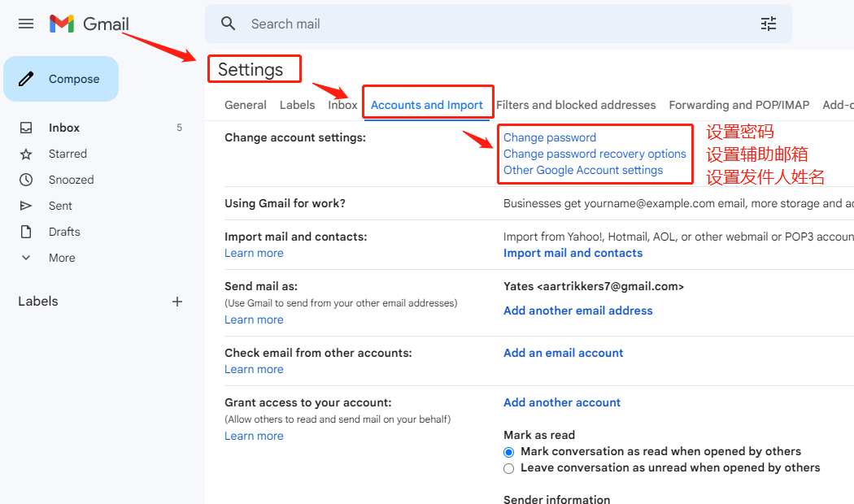Create new label with plus icon

pos(177,302)
